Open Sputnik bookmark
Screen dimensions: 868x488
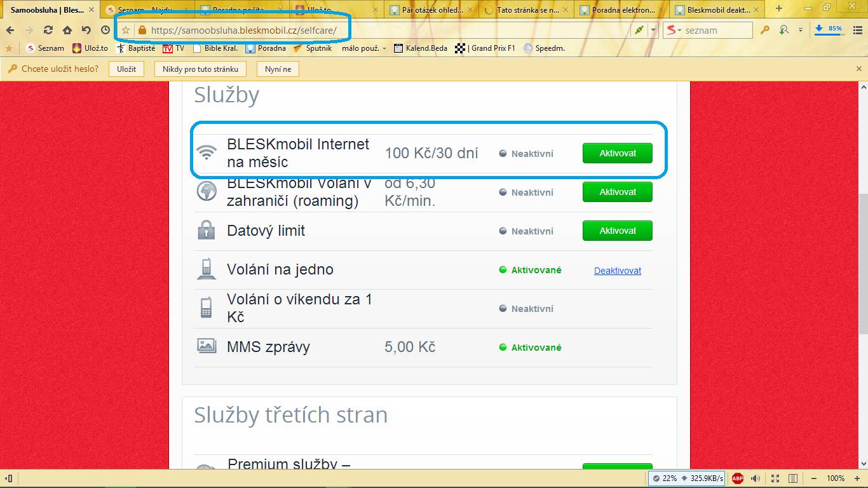(x=313, y=48)
